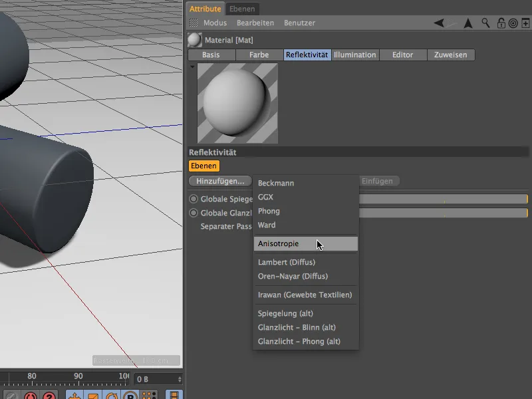Click the red autokey circle icon
The width and height of the screenshot is (532, 399).
31,395
